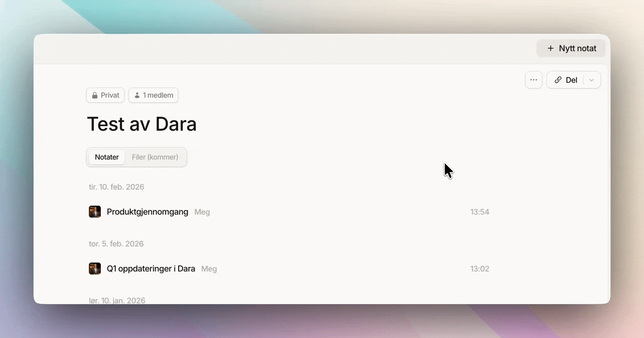Click the avatar beside Q1 oppdateringer i Dara
This screenshot has width=644, height=338.
click(x=95, y=269)
